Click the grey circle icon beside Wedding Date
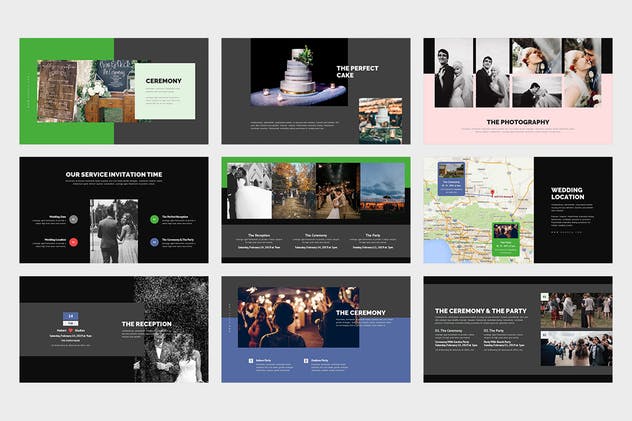The image size is (632, 421). click(73, 220)
